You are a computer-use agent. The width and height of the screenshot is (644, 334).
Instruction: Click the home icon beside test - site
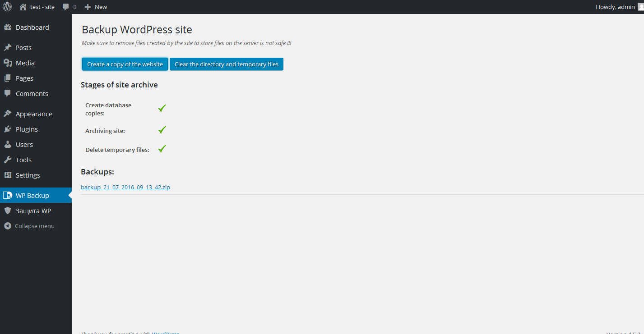coord(23,7)
